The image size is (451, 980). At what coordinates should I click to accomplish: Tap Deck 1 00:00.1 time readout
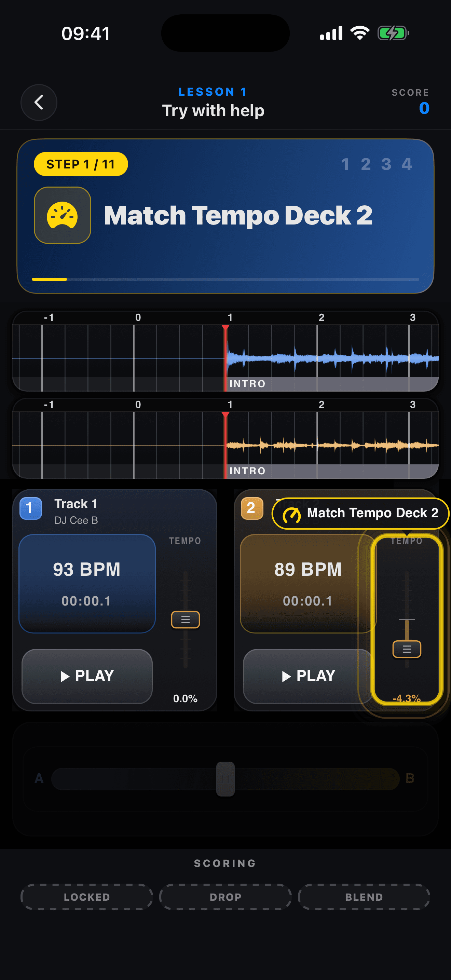click(x=87, y=601)
